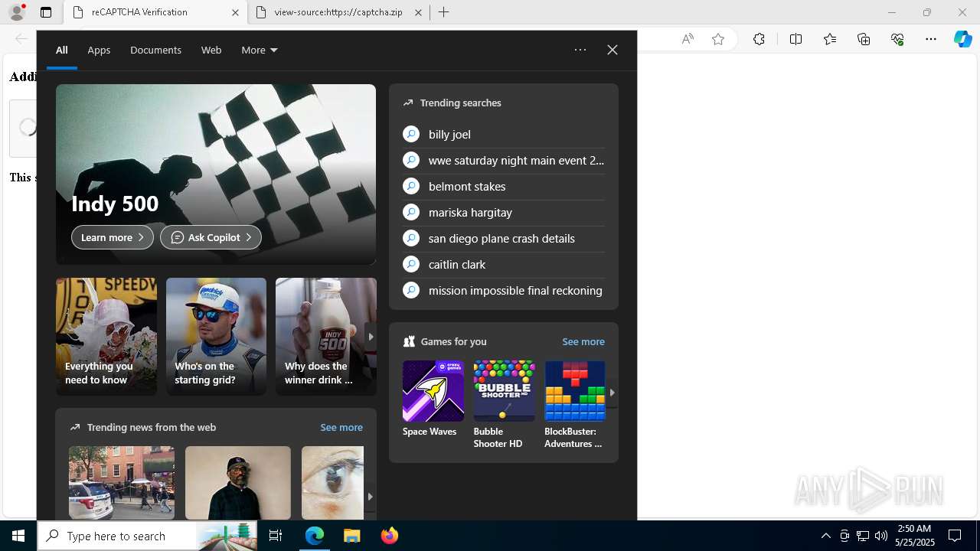Open Browser essentials icon
Screen dimensions: 980x551
click(x=897, y=39)
